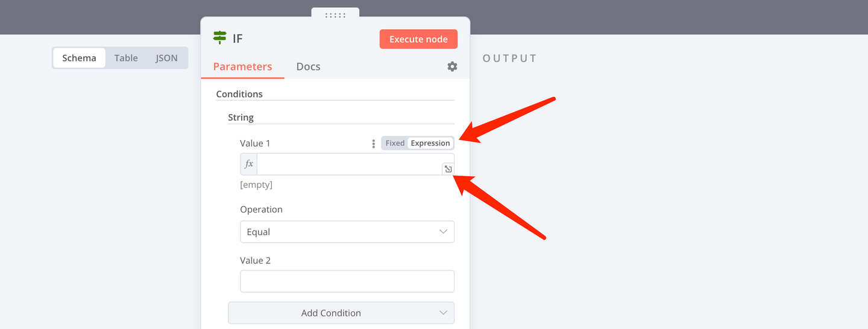The height and width of the screenshot is (329, 868).
Task: Select the Schema view option
Action: point(79,58)
